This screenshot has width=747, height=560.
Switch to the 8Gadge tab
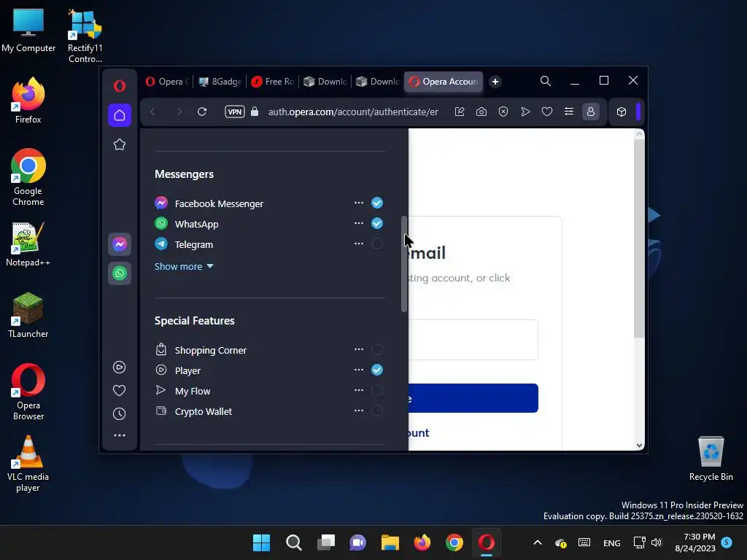[220, 82]
